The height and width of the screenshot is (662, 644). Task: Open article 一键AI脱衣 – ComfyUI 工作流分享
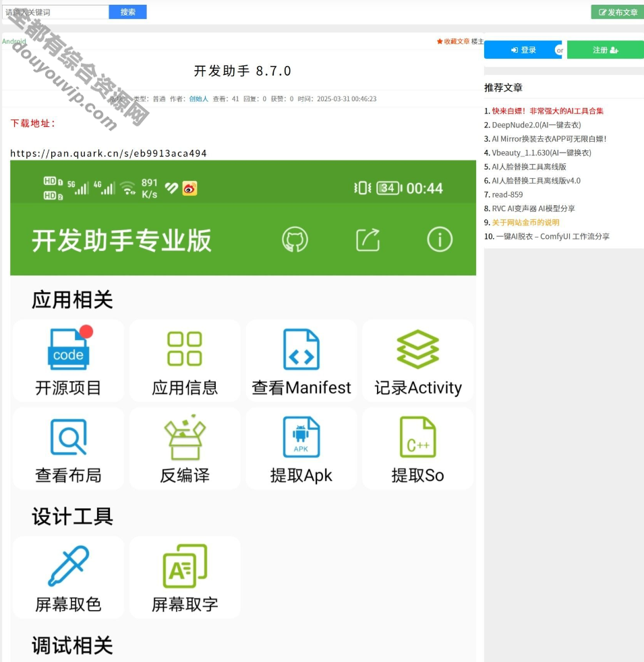pyautogui.click(x=552, y=236)
